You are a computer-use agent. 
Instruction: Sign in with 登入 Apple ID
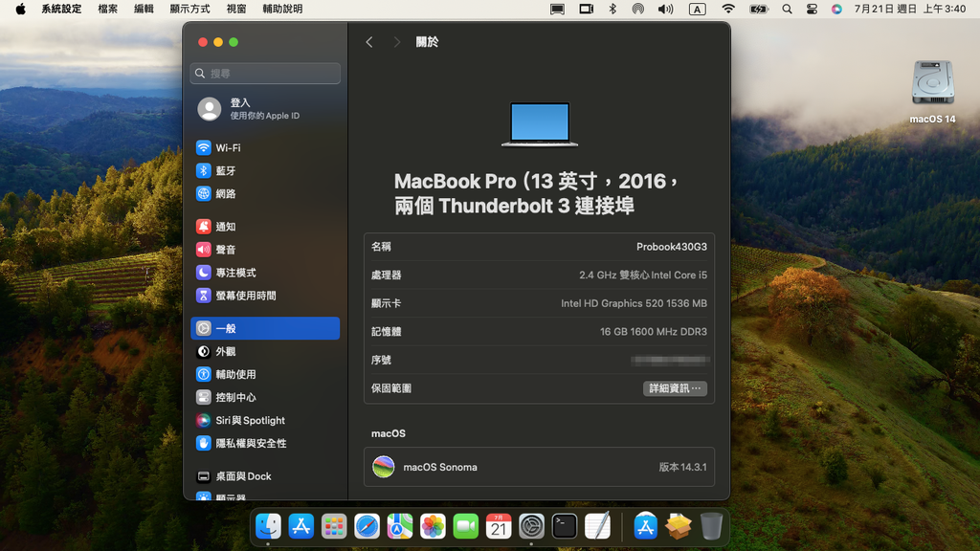(x=265, y=109)
